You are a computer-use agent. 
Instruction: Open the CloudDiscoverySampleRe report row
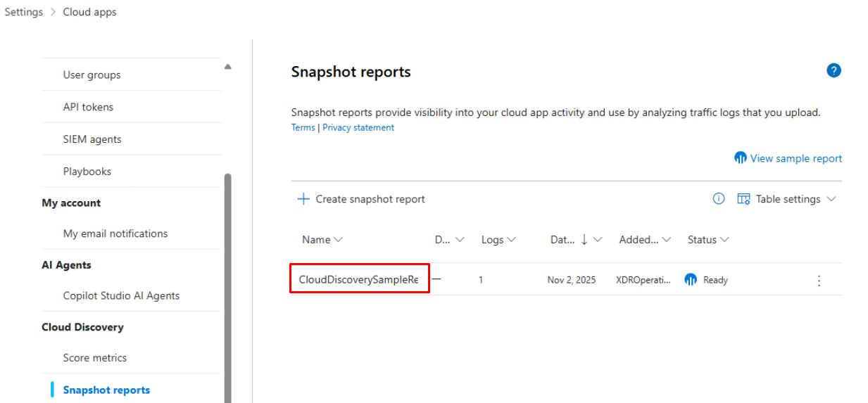[360, 280]
